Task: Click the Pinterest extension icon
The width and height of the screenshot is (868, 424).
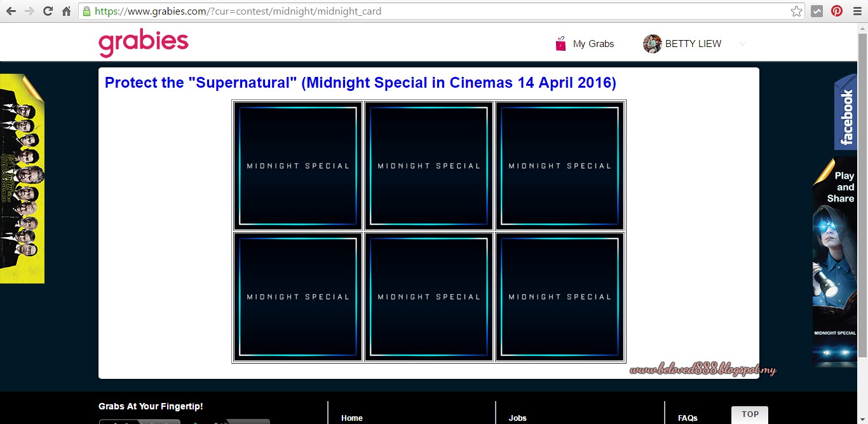Action: click(837, 11)
